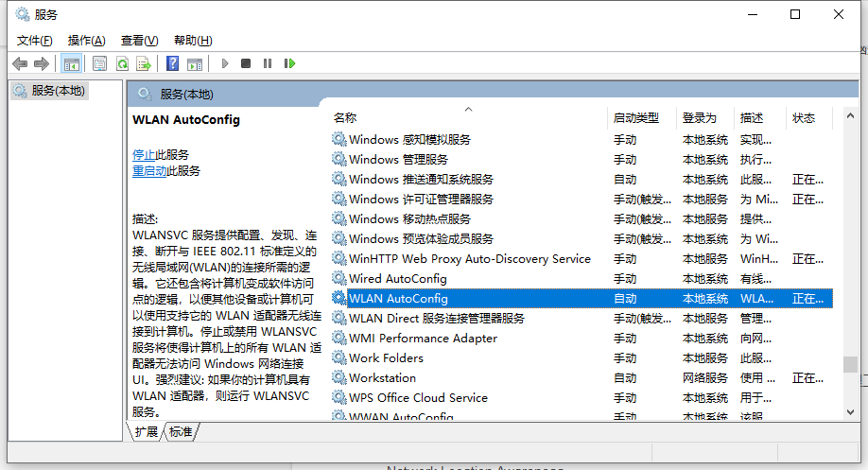Image resolution: width=868 pixels, height=470 pixels.
Task: Click the 重启动 service link
Action: click(149, 171)
